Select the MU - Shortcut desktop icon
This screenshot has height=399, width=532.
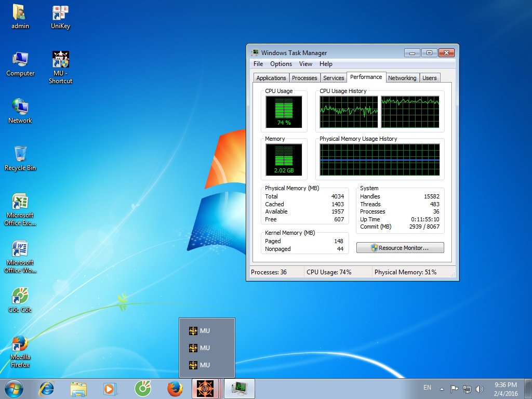pos(60,68)
